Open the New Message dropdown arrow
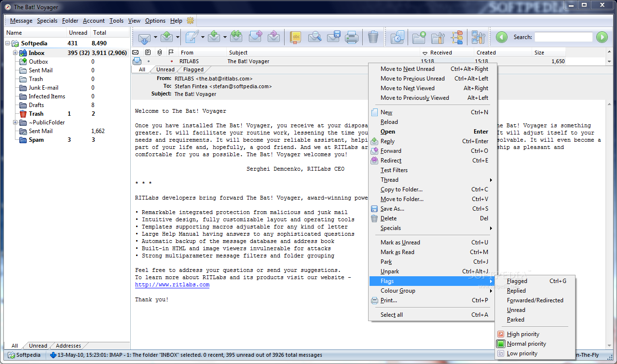 pos(203,37)
